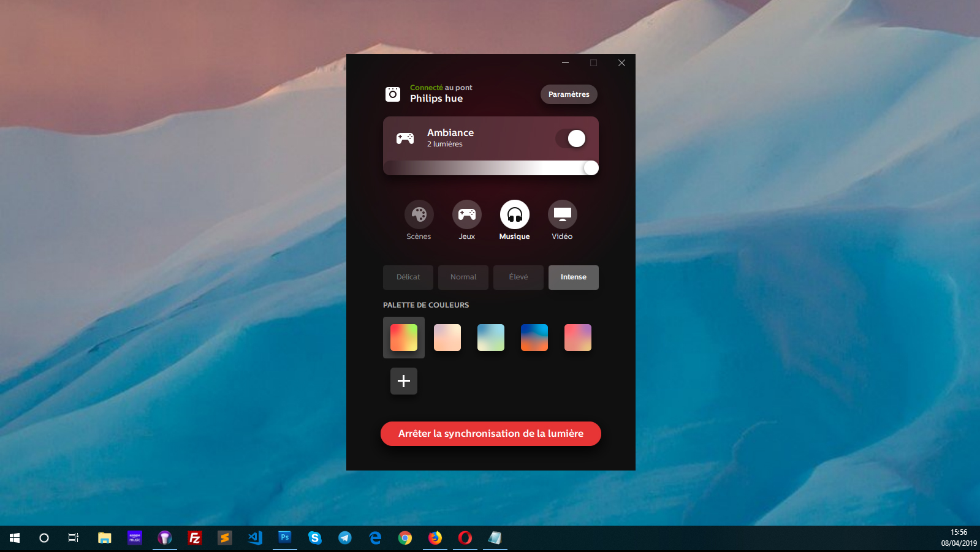This screenshot has width=980, height=552.
Task: Click Arrêter la synchronisation de la lumière
Action: [x=490, y=434]
